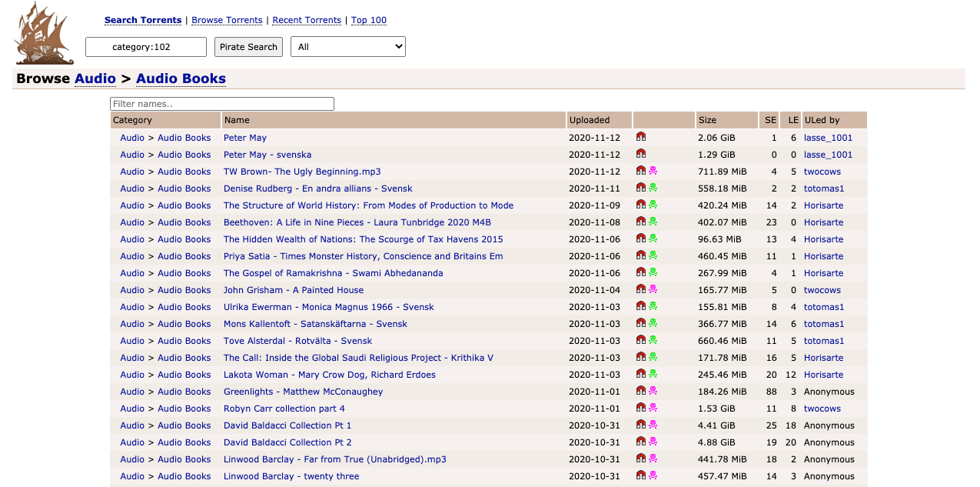
Task: Click the magnet icon for Beethoven: A Life in Nine Pieces
Action: (x=641, y=222)
